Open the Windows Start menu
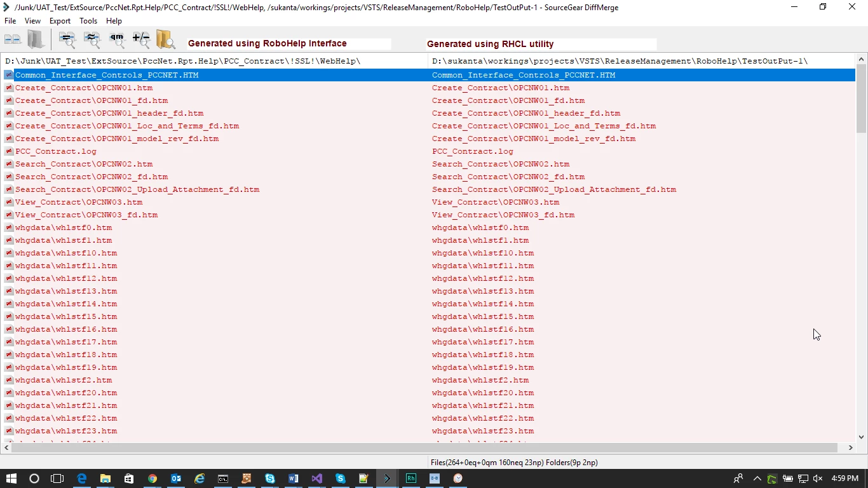The height and width of the screenshot is (488, 868). pyautogui.click(x=11, y=478)
